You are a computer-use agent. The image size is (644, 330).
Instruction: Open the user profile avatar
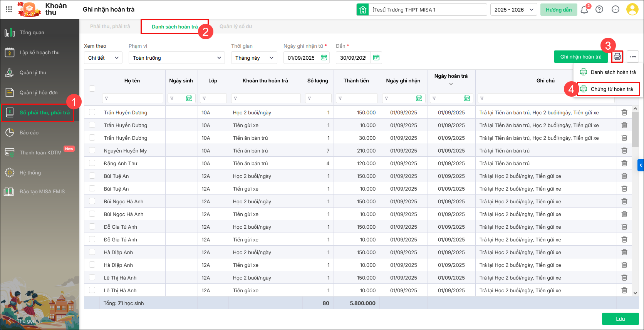[x=632, y=10]
